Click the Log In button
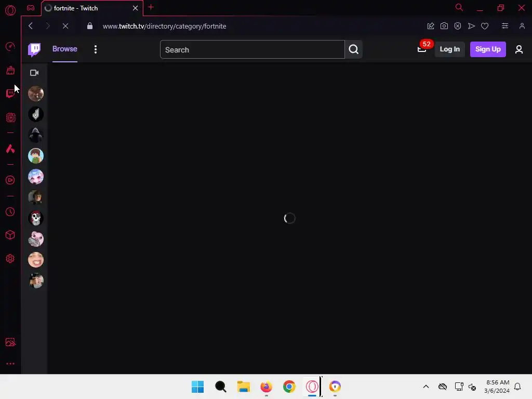532x399 pixels. [x=449, y=49]
